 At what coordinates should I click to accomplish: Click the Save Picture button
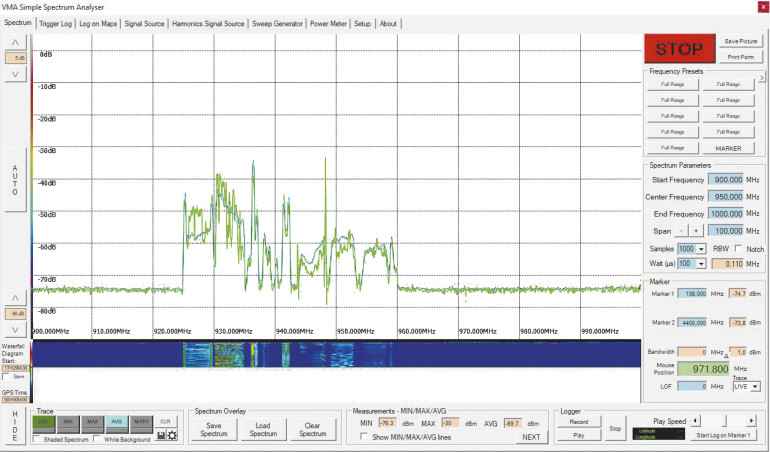coord(739,41)
